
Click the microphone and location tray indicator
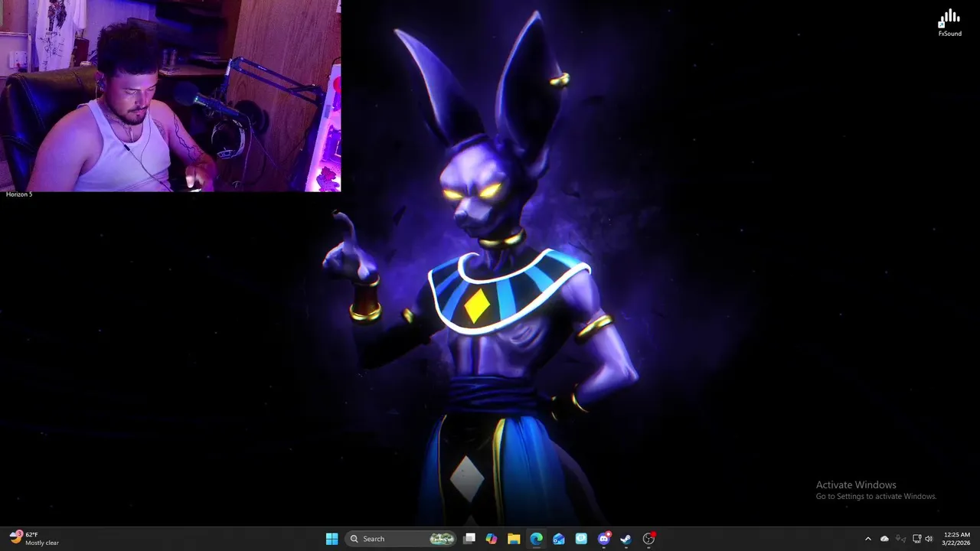coord(900,539)
